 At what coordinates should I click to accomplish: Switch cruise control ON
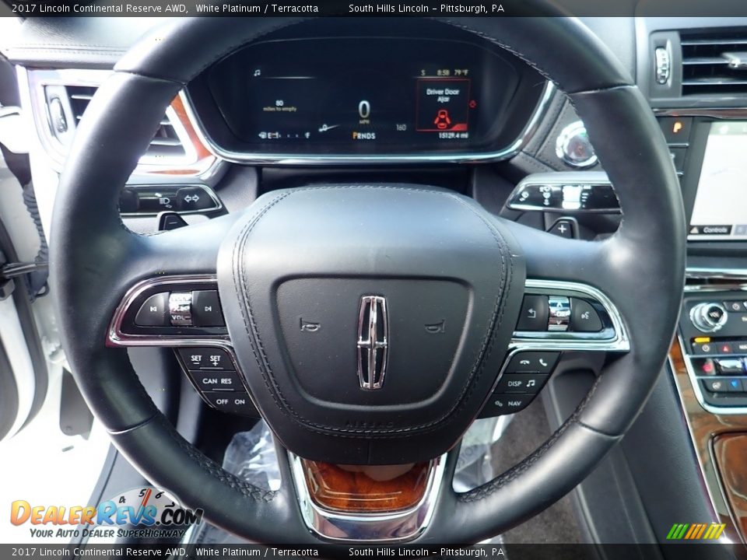[240, 402]
